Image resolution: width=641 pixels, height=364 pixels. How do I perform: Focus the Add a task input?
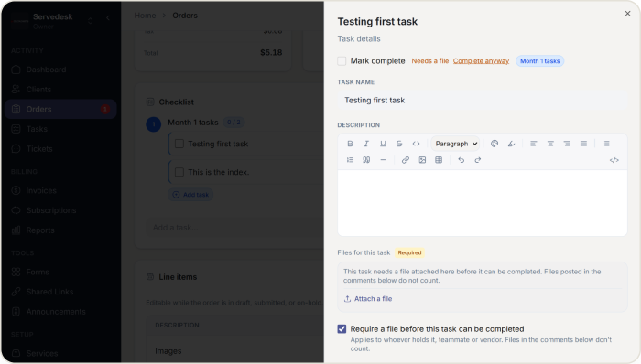click(235, 228)
